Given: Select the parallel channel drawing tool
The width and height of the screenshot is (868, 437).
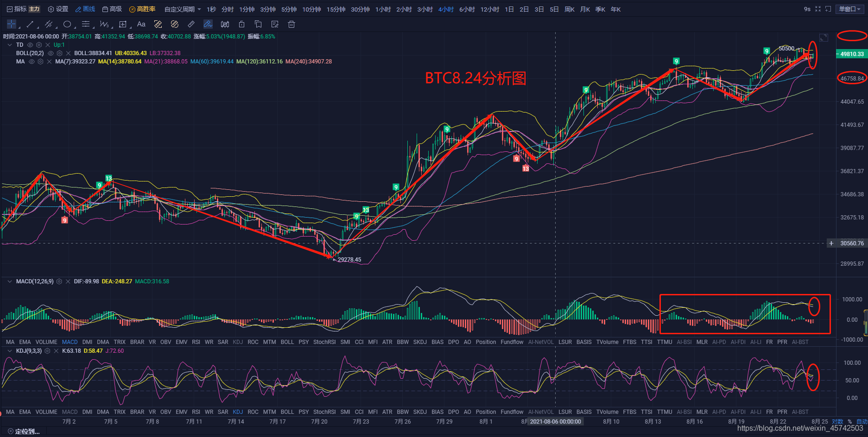Looking at the screenshot, I should [x=49, y=24].
